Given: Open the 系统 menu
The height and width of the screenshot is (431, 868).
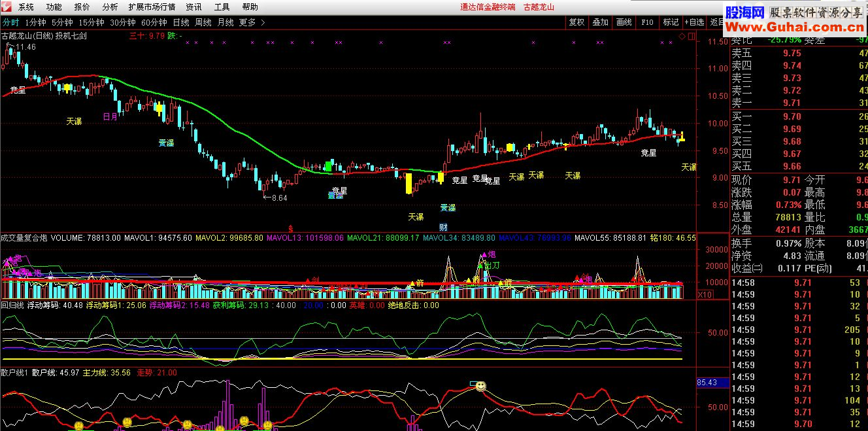Looking at the screenshot, I should click(26, 7).
